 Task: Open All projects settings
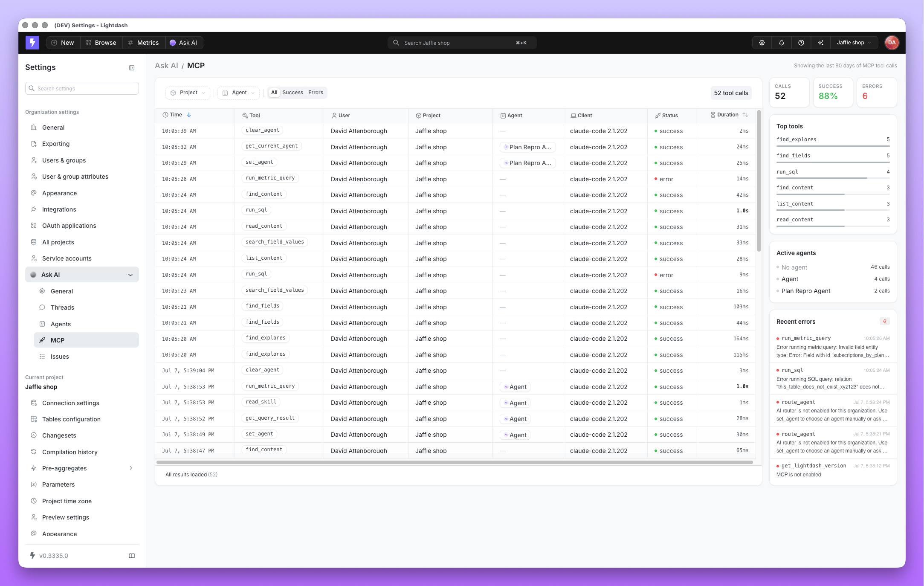point(82,242)
